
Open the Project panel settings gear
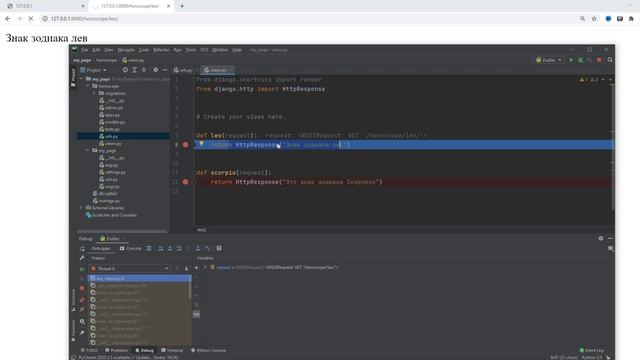click(x=156, y=70)
